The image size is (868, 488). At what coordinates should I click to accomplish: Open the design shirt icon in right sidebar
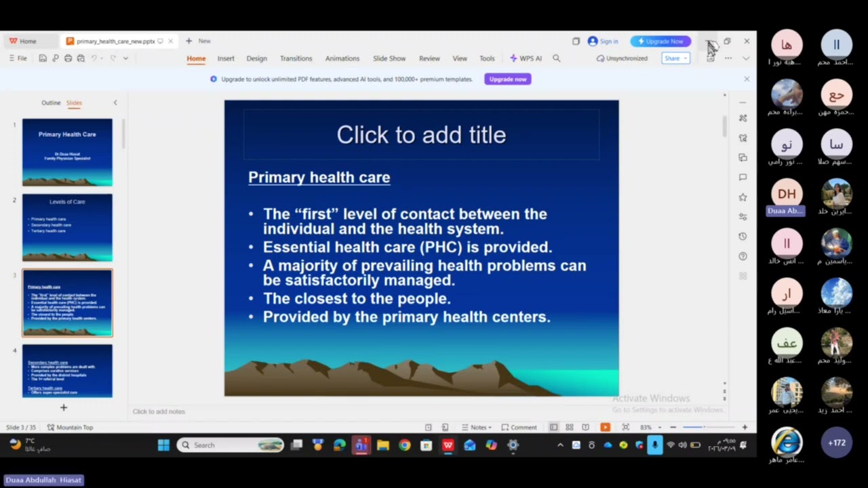(743, 138)
